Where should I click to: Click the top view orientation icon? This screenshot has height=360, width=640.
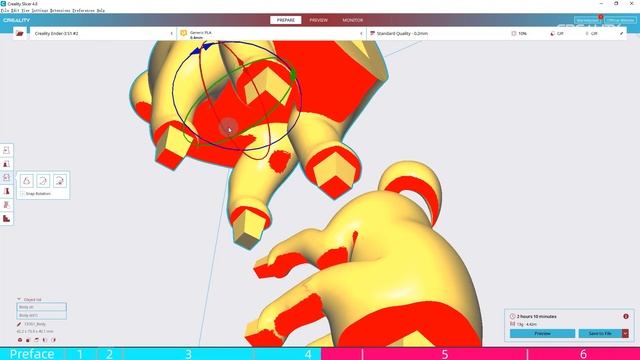click(36, 340)
